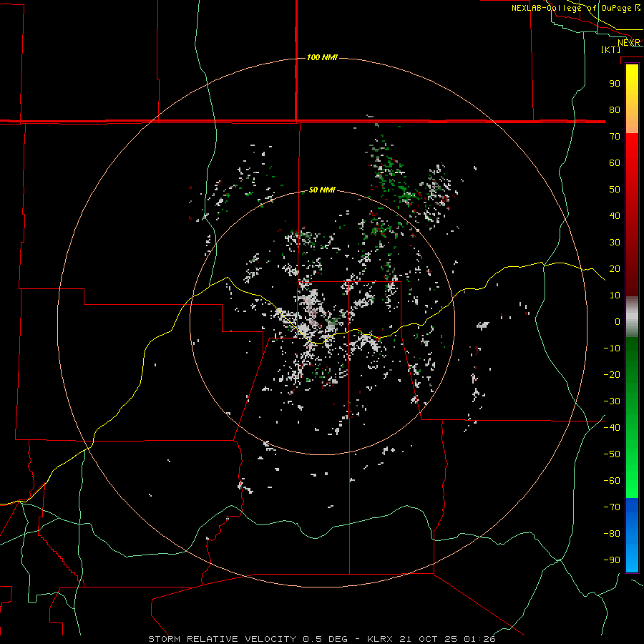The width and height of the screenshot is (644, 644).
Task: Pick the yellow top end of color bar
Action: (632, 72)
